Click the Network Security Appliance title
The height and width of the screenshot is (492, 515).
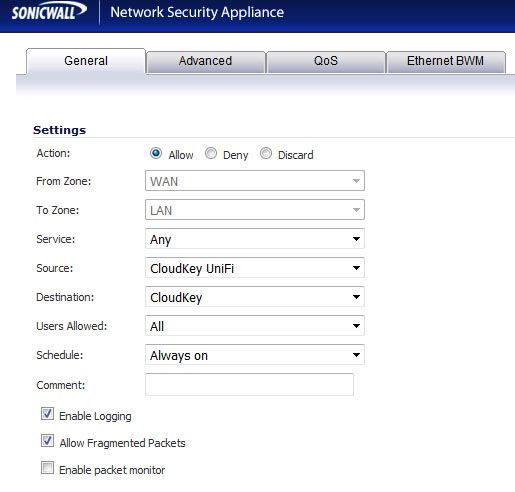point(197,12)
